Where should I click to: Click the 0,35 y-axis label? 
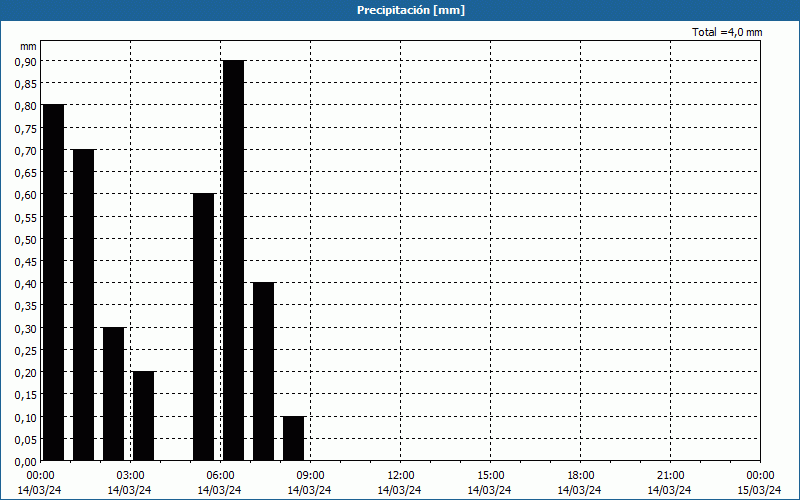(x=25, y=306)
